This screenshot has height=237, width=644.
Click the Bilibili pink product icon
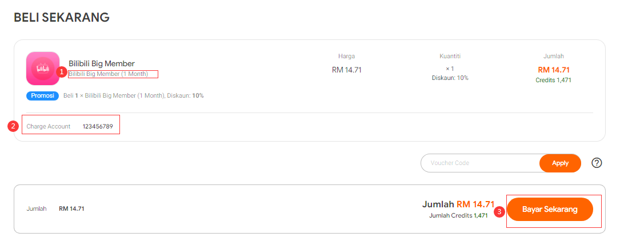(43, 68)
